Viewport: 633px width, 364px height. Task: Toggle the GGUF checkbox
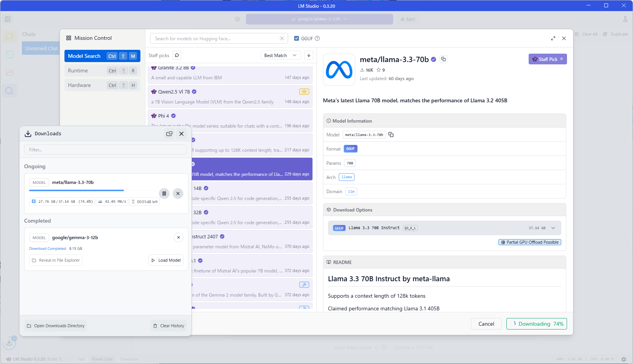pos(297,38)
